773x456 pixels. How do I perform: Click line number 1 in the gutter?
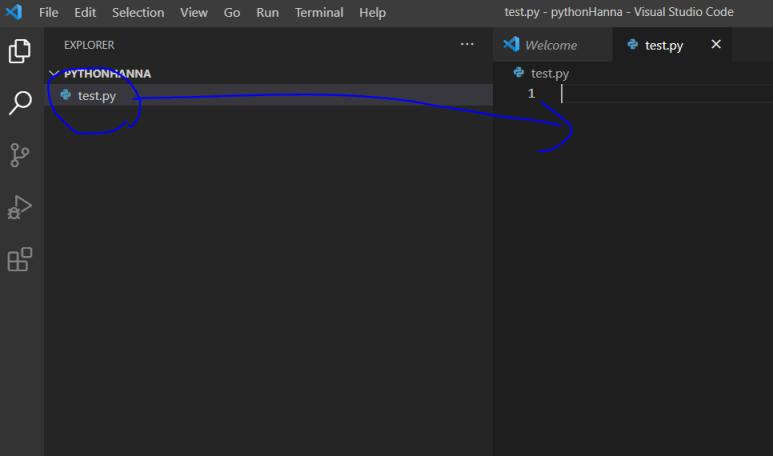[x=531, y=93]
